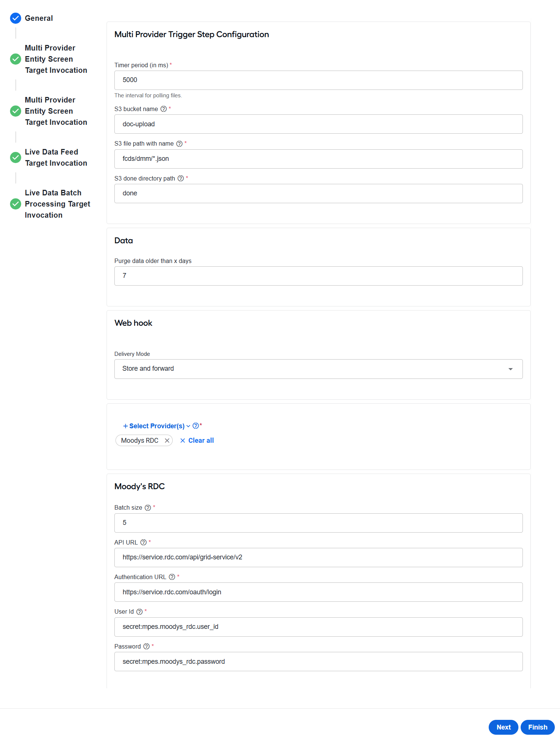Go to the General step
This screenshot has width=560, height=744.
39,18
